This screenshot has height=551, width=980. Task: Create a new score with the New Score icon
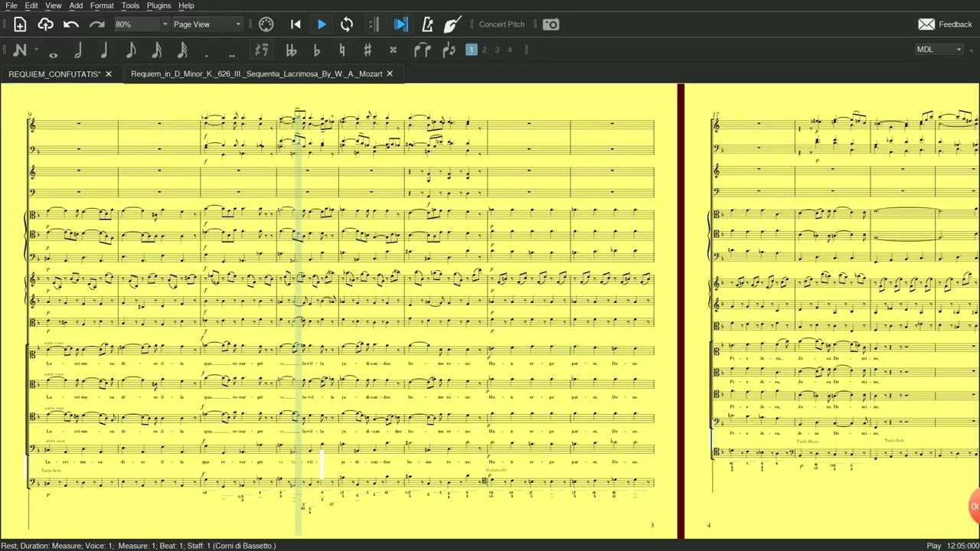tap(20, 24)
